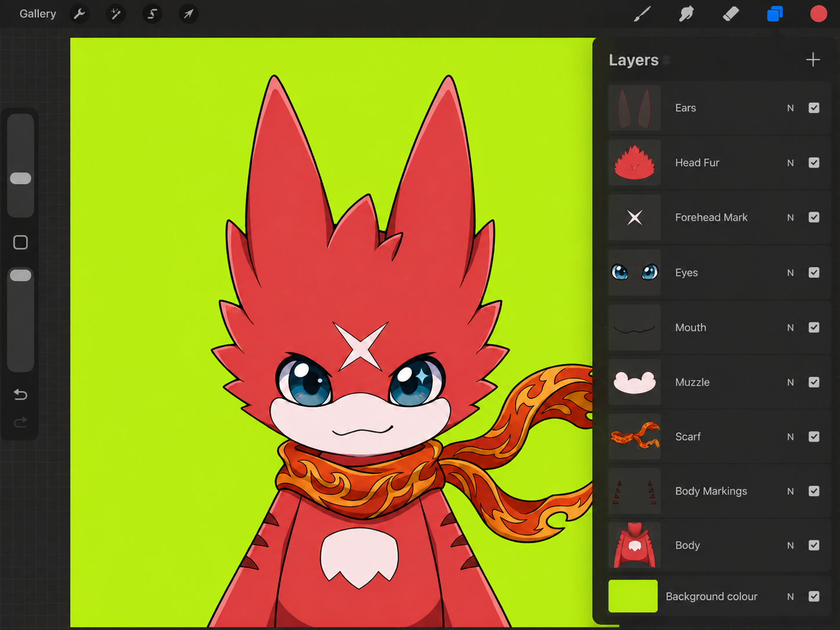This screenshot has height=630, width=840.
Task: Click the Forehead Mark layer name
Action: click(x=711, y=218)
